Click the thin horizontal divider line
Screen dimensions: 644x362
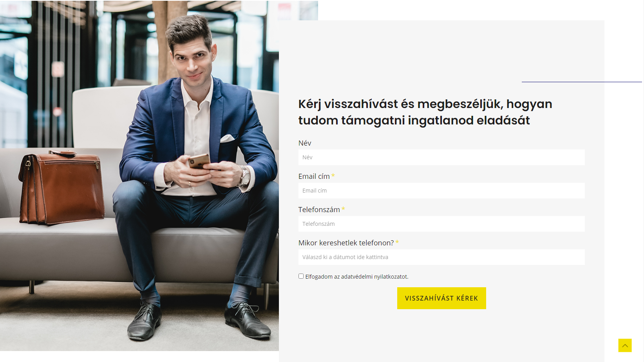[x=582, y=82]
